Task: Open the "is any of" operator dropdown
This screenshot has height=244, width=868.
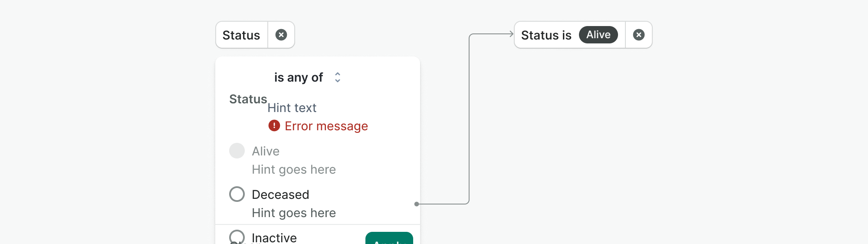Action: (299, 77)
